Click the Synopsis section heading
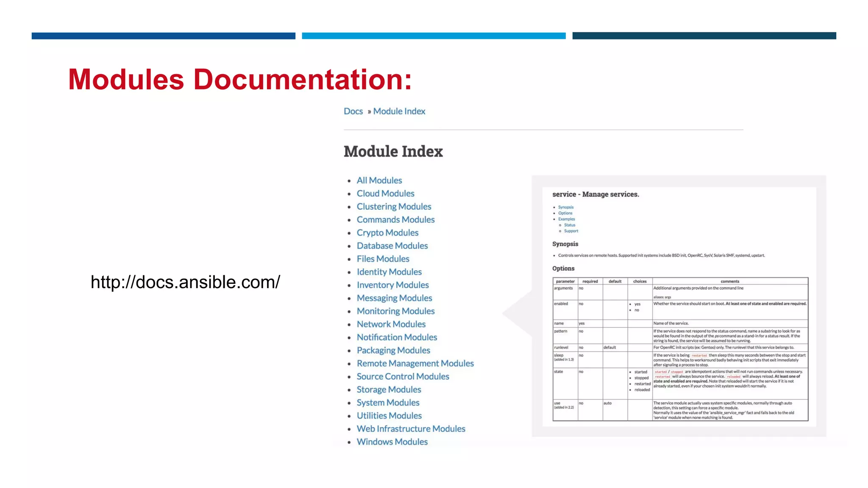The width and height of the screenshot is (868, 488). [565, 244]
